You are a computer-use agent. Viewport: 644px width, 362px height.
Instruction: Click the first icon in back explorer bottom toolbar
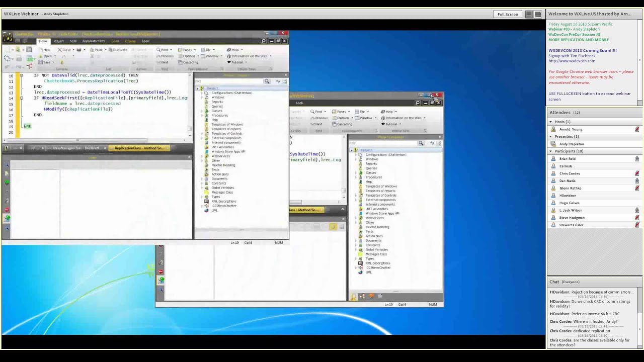(354, 296)
